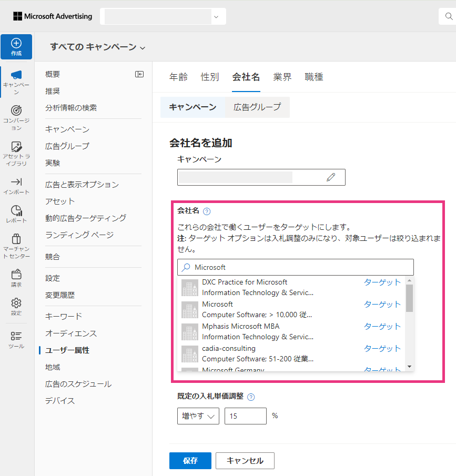
Task: Open the アセット ライブラリ icon
Action: pos(16,146)
